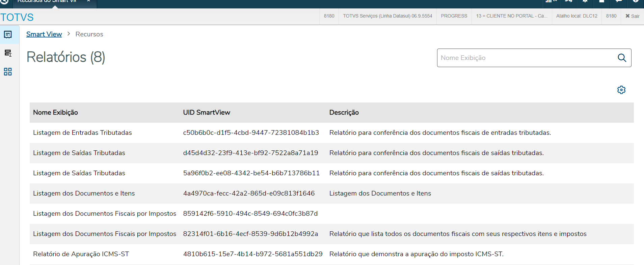
Task: Click the TOTVS round logo icon
Action: 4,2
